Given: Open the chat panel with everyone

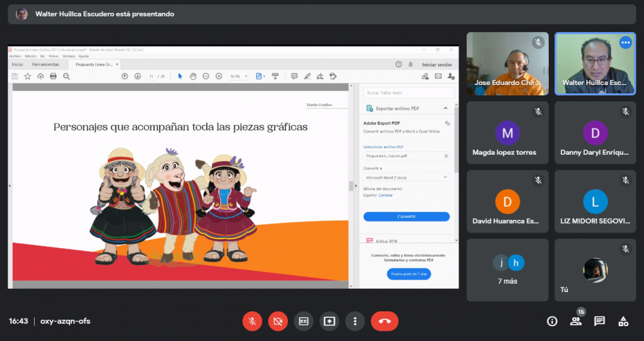Looking at the screenshot, I should tap(600, 321).
